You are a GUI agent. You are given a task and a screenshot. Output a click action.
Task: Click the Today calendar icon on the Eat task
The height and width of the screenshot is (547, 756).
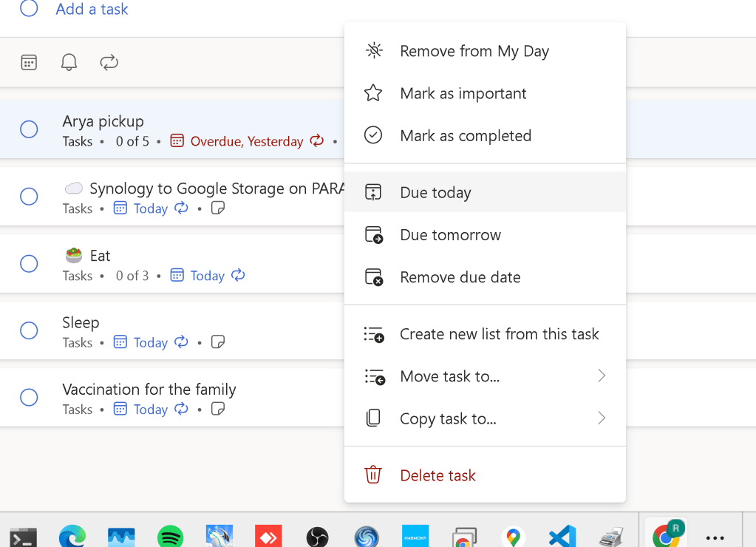(x=177, y=276)
